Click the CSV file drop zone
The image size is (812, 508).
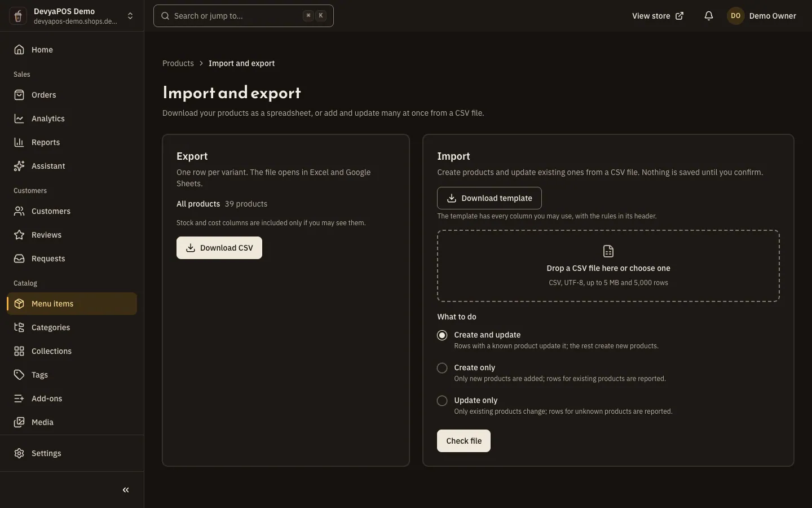pyautogui.click(x=608, y=266)
